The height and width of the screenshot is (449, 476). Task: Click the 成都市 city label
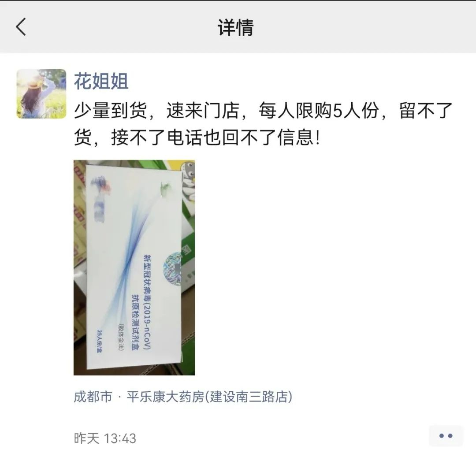[x=93, y=397]
